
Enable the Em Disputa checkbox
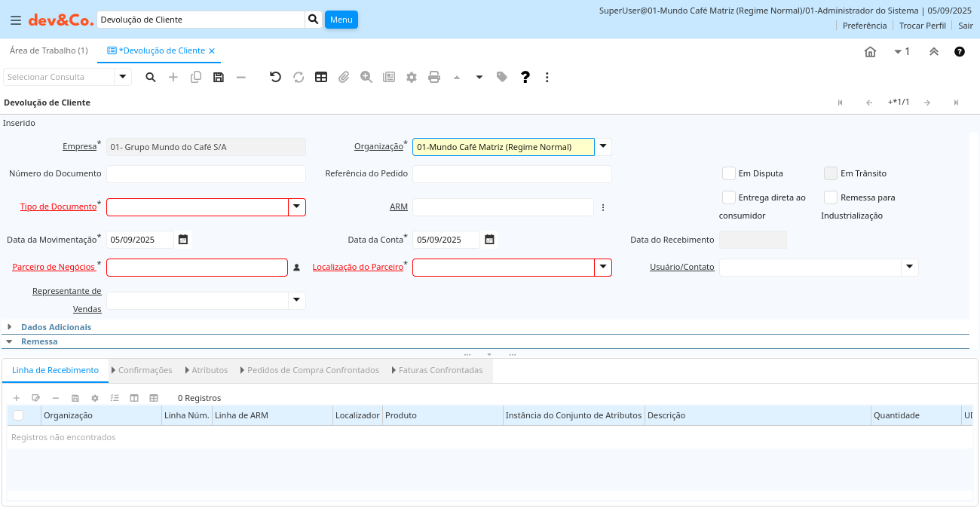pos(729,173)
